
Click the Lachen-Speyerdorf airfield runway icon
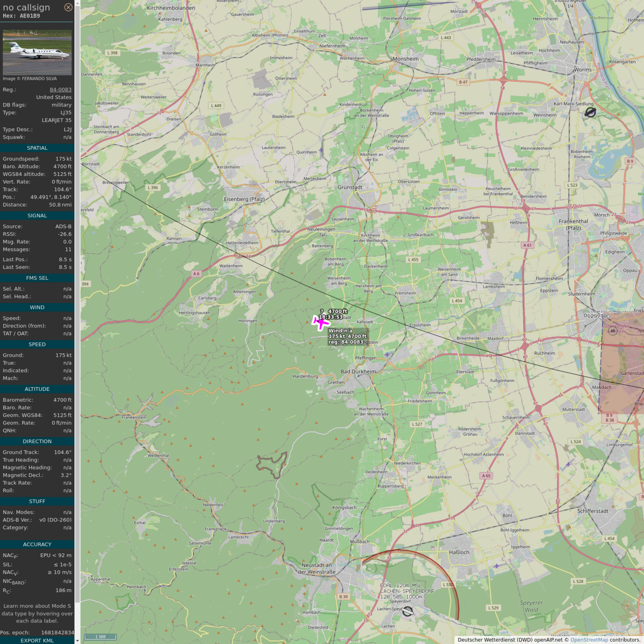click(x=407, y=611)
